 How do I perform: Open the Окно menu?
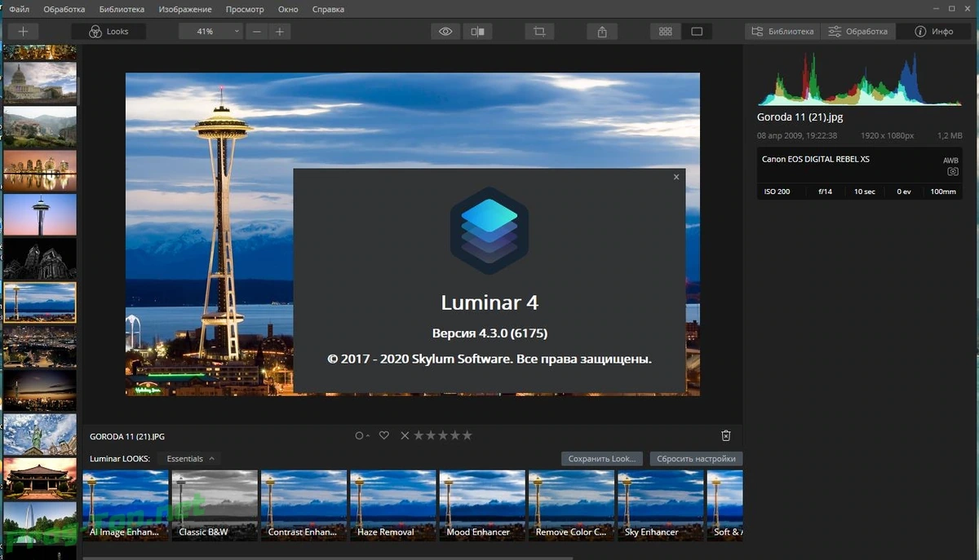click(288, 9)
